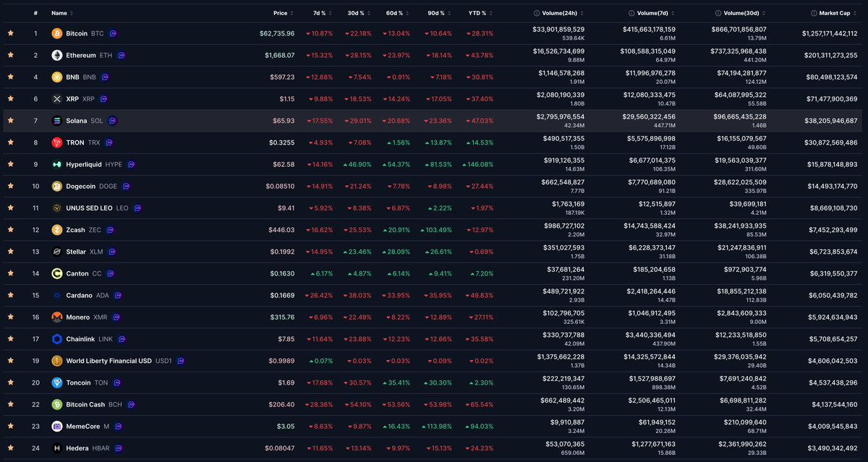Toggle the watchlist star for Hedera

[x=11, y=448]
